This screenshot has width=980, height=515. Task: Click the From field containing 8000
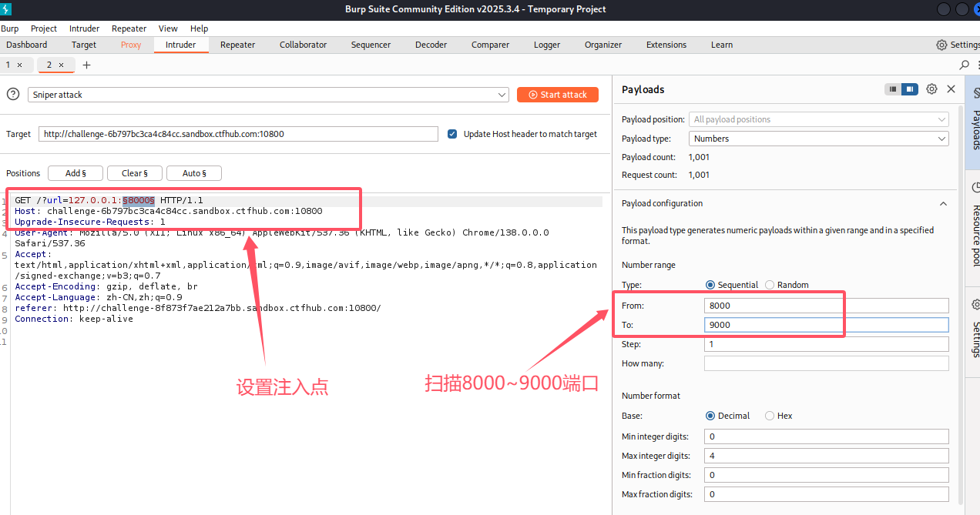[827, 306]
